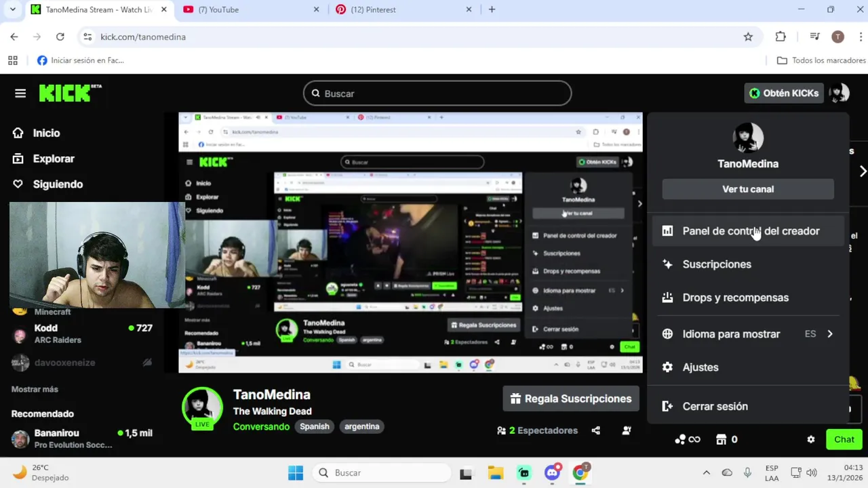Click the browser back arrow
This screenshot has height=488, width=868.
pos(14,37)
